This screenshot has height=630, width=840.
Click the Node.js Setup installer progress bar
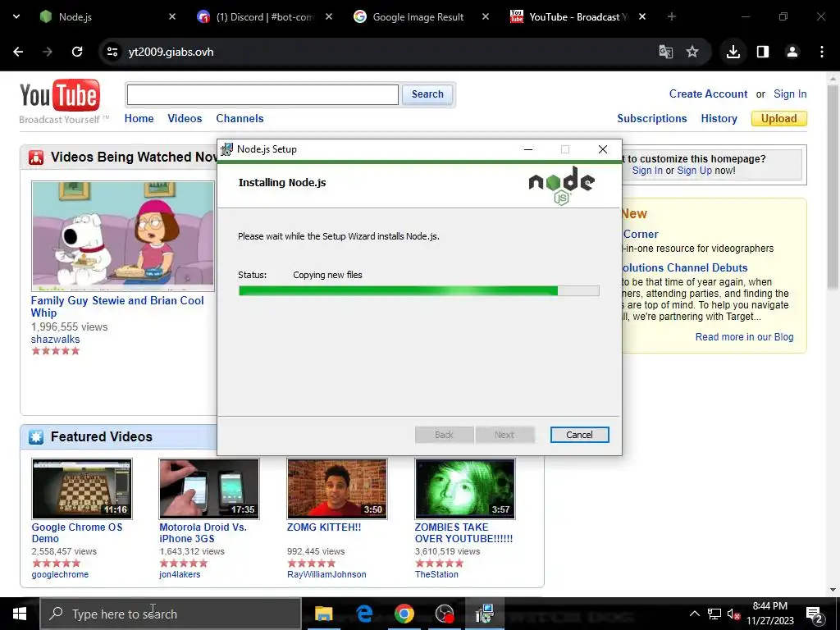coord(418,291)
